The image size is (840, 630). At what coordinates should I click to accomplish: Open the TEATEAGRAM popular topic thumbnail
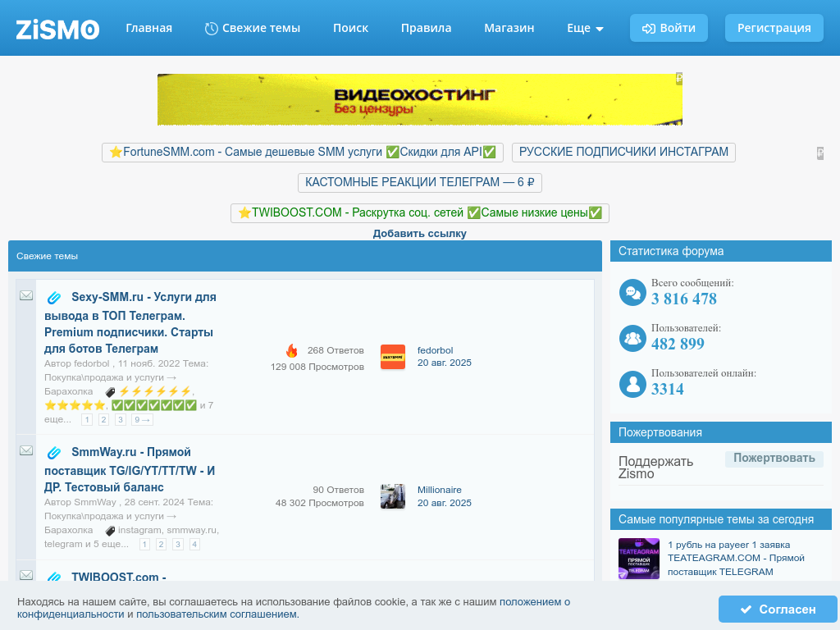pos(639,559)
